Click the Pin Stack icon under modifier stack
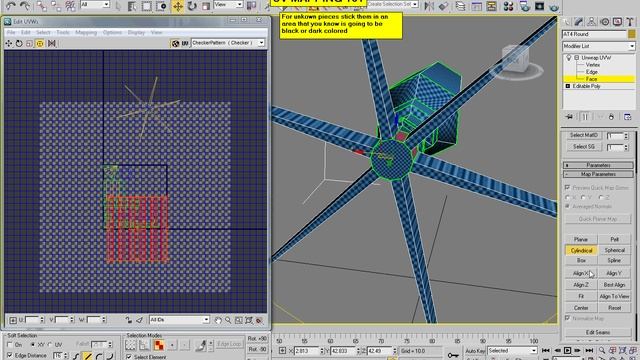The image size is (640, 360). pyautogui.click(x=569, y=117)
